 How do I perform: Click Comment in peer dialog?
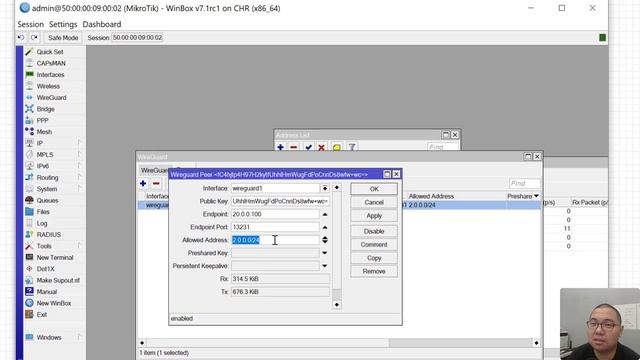pyautogui.click(x=374, y=245)
